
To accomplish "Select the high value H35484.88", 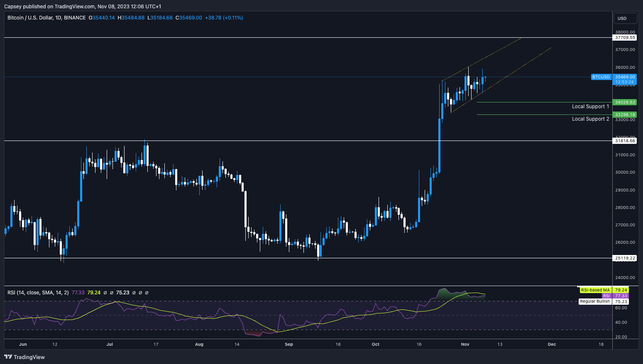I will click(x=131, y=18).
